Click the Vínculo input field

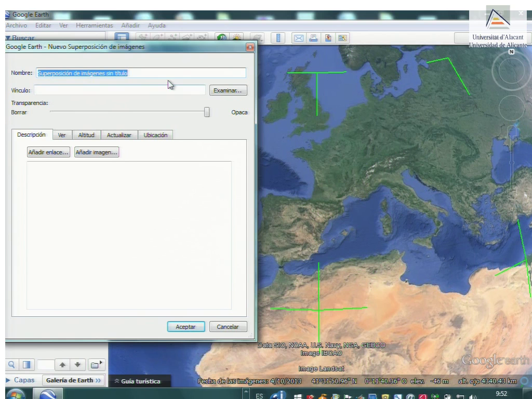(120, 90)
